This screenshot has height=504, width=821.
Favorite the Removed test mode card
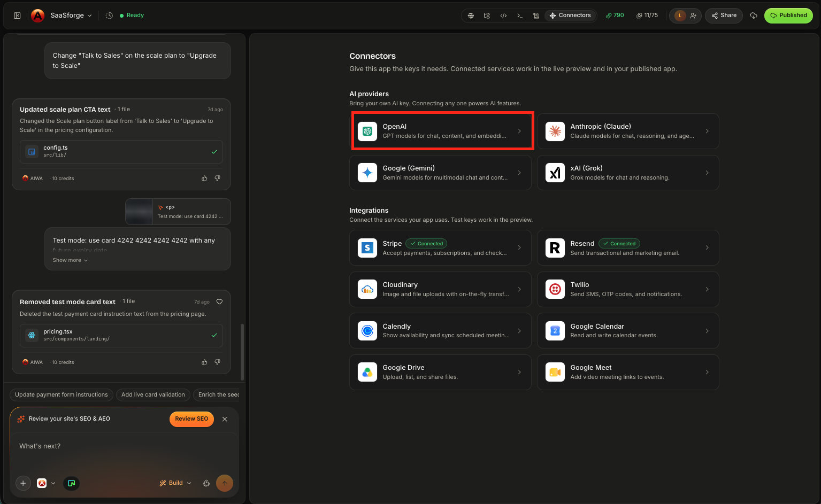coord(219,302)
